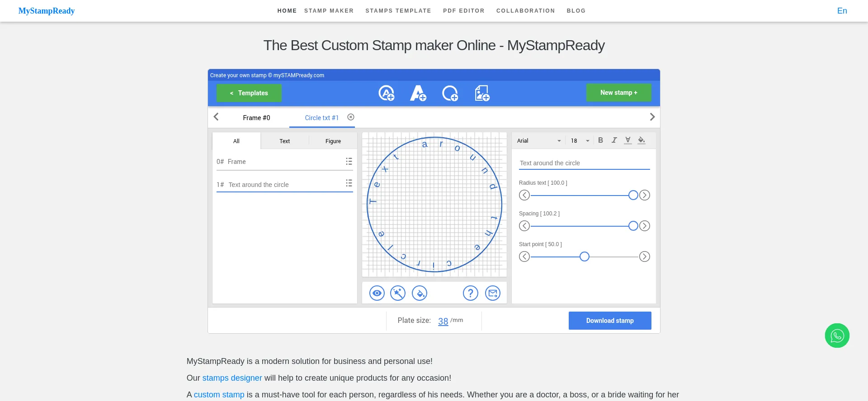Switch to the Circle txt #1 tab
Image resolution: width=868 pixels, height=401 pixels.
321,118
